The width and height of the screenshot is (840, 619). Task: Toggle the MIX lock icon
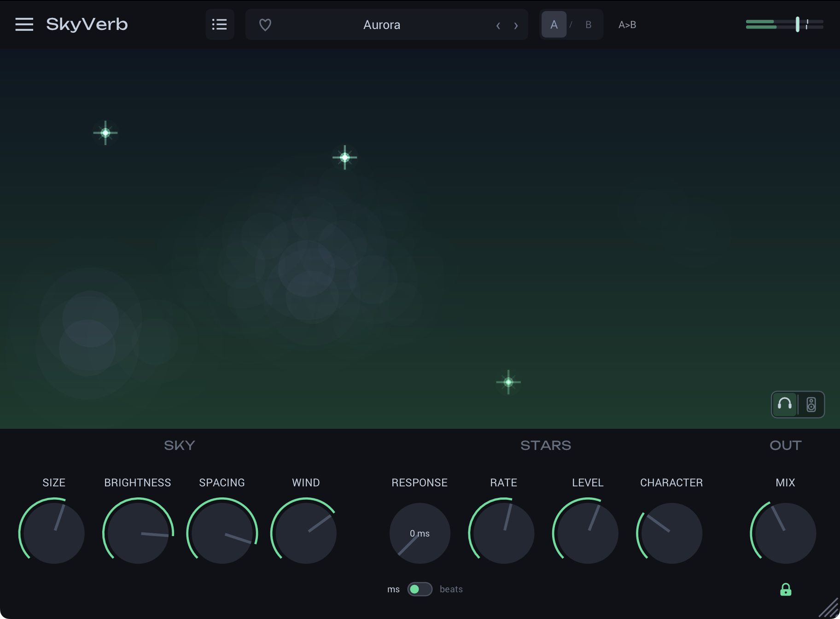pyautogui.click(x=786, y=590)
